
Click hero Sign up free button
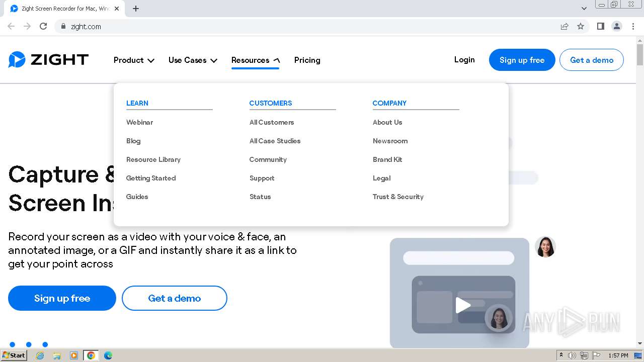tap(62, 298)
